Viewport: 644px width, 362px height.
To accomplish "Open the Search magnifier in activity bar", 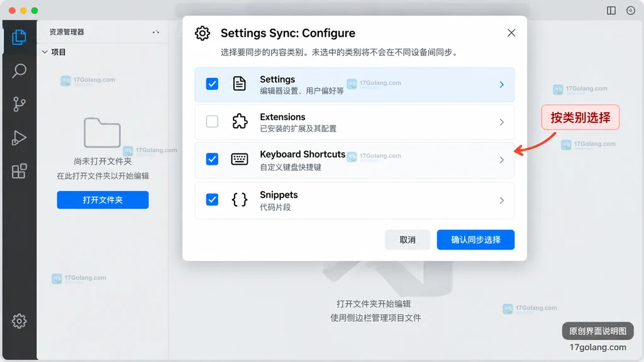I will click(19, 71).
